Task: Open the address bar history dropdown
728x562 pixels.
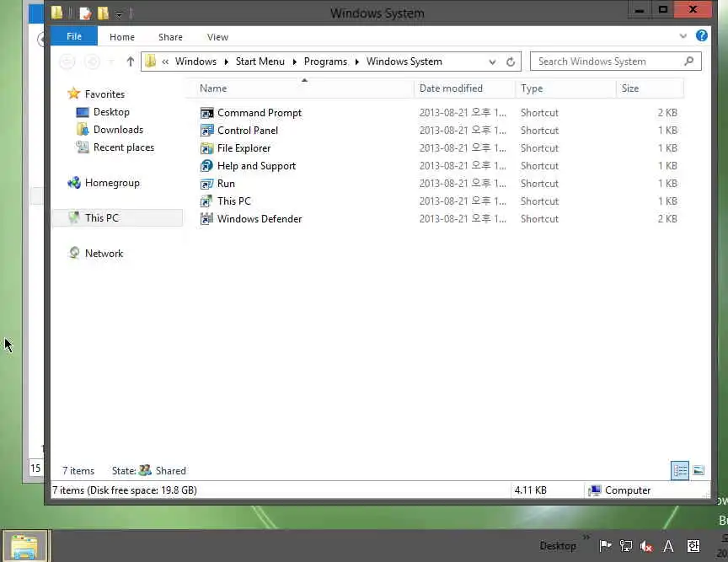Action: pos(492,62)
